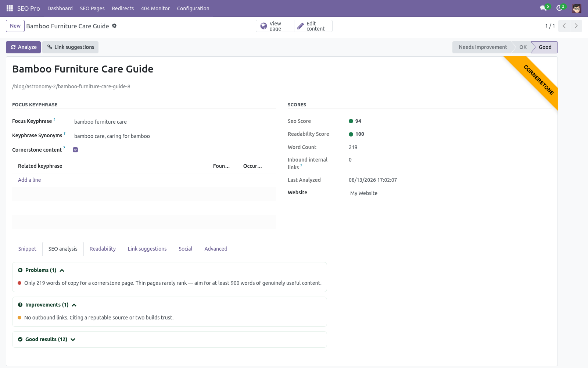Click the Bamboo Furniture Care Guide title field
Image resolution: width=588 pixels, height=368 pixels.
tap(83, 69)
